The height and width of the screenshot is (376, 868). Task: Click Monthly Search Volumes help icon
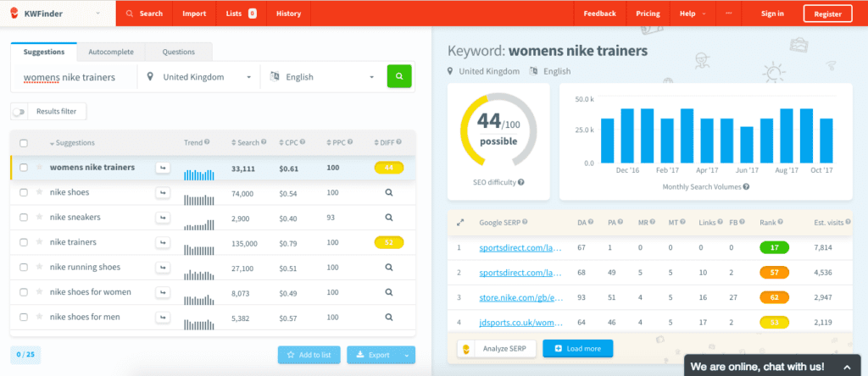click(746, 187)
